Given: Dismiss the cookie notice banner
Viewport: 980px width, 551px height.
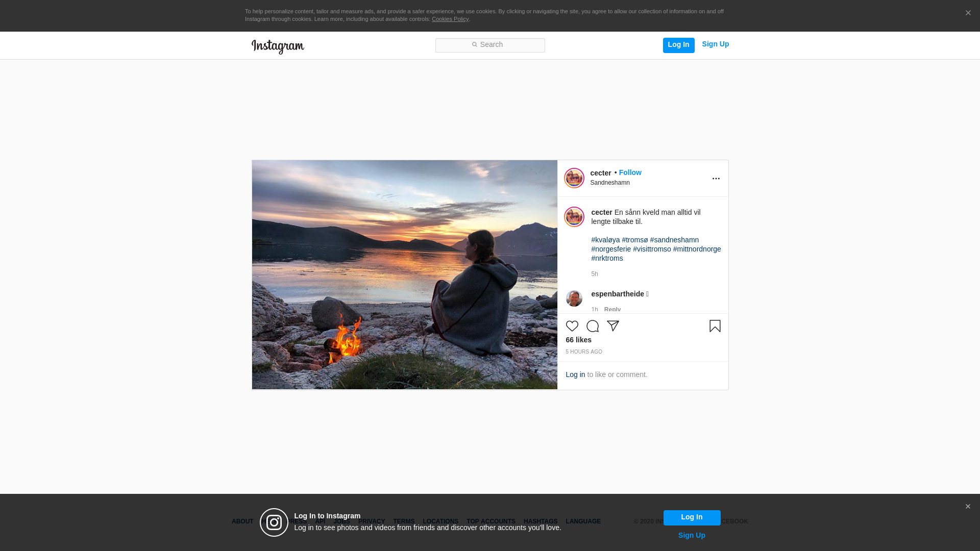Looking at the screenshot, I should coord(968,13).
